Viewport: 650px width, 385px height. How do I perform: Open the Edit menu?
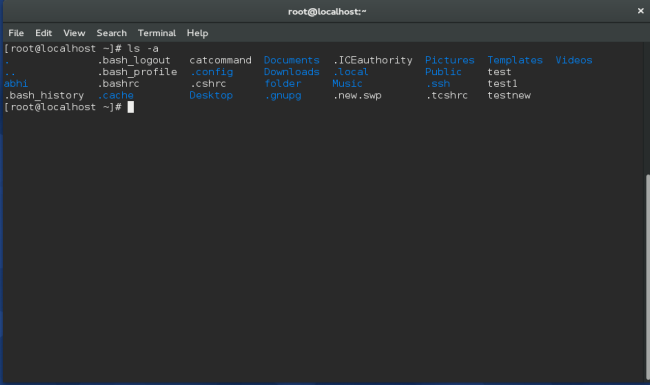pos(44,33)
